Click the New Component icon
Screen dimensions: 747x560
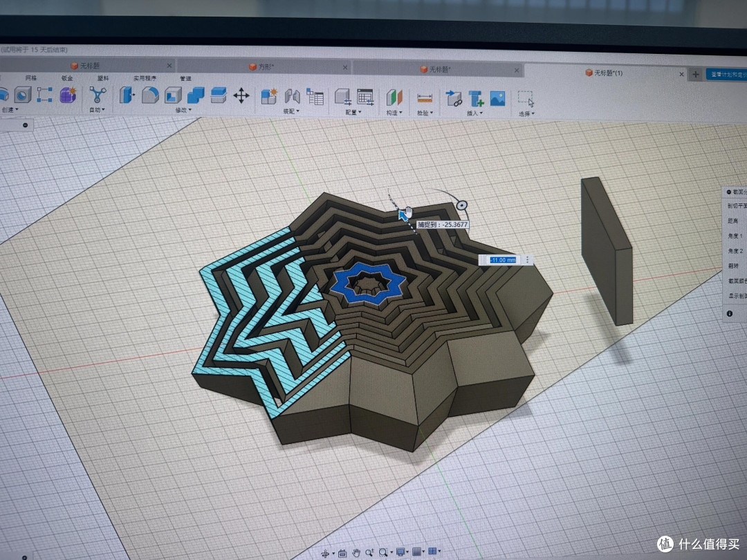tap(268, 97)
